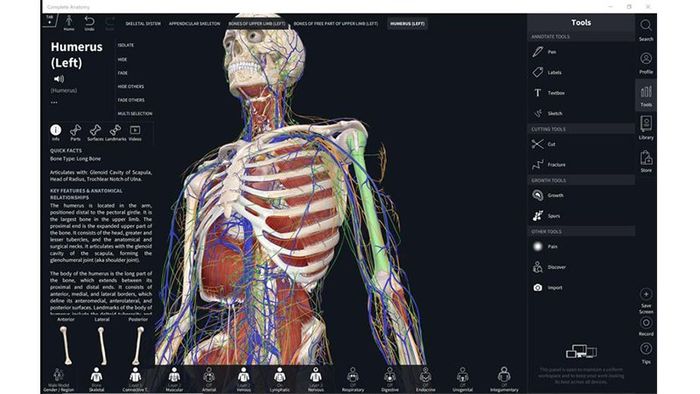Expand the Tab panel at top left
Screen dimensions: 700x394
(x=50, y=20)
